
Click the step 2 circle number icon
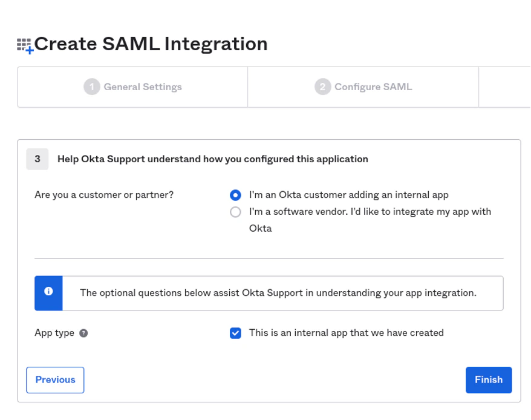[x=323, y=87]
